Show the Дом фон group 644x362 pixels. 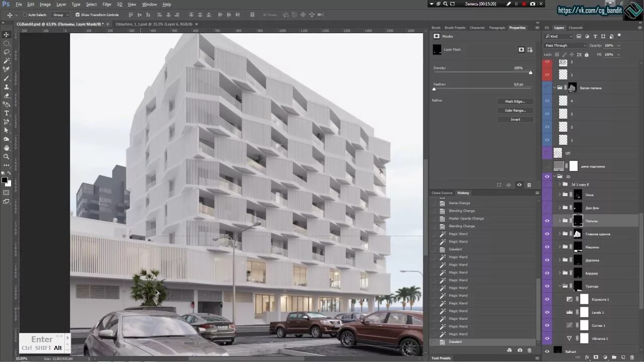pos(547,208)
